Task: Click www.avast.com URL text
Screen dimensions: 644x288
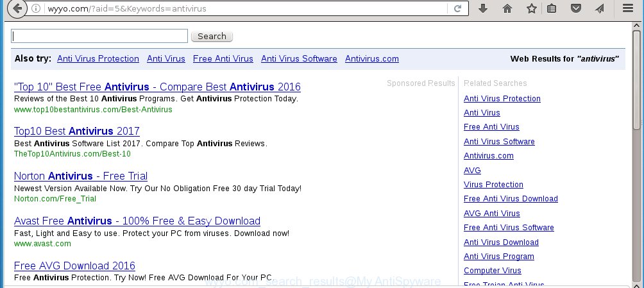Action: [42, 244]
